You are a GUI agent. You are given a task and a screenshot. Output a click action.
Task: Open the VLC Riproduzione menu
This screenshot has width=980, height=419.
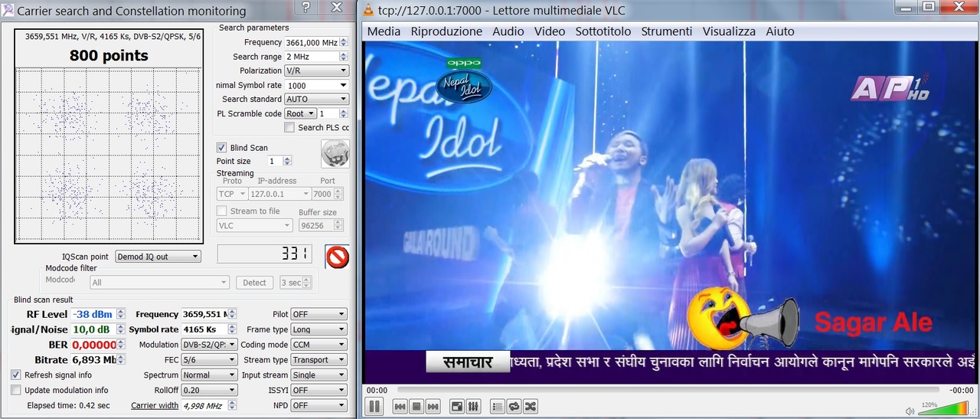[446, 31]
